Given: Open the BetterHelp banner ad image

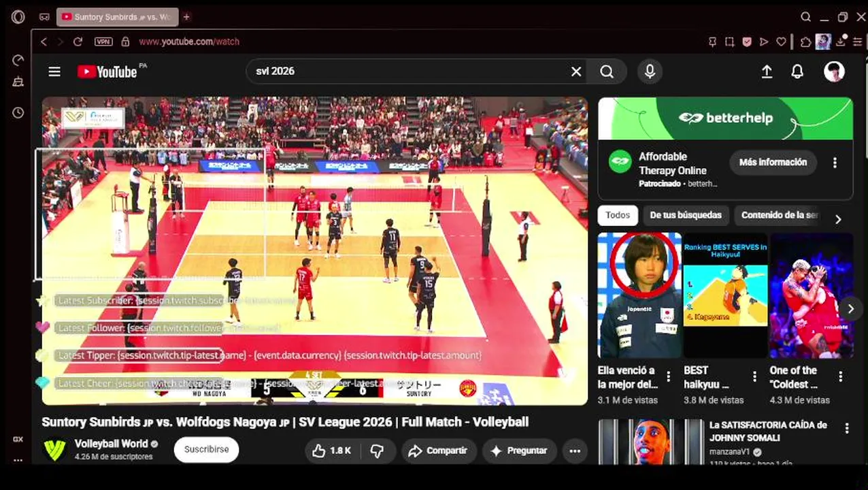Looking at the screenshot, I should click(x=725, y=118).
